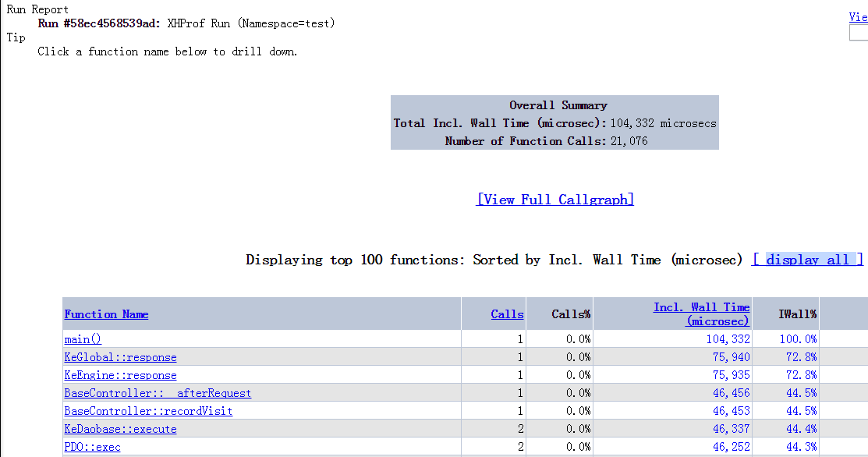The image size is (868, 457).
Task: Select the 100.0% IWall value
Action: [x=799, y=339]
